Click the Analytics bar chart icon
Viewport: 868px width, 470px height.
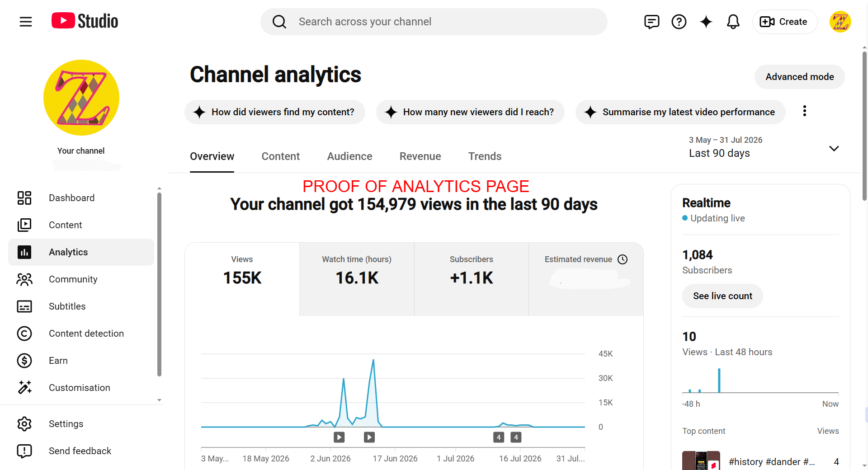click(x=24, y=252)
